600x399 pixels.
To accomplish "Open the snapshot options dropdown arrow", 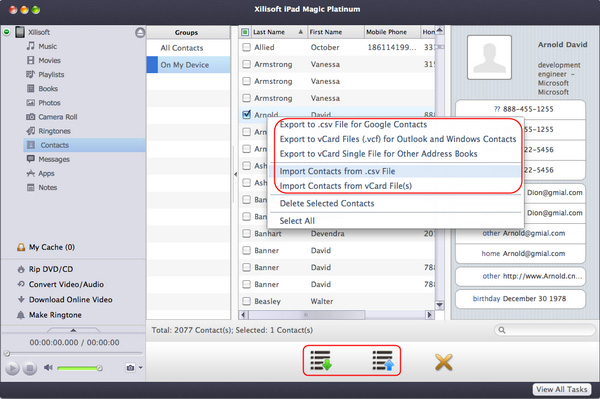I will [140, 368].
